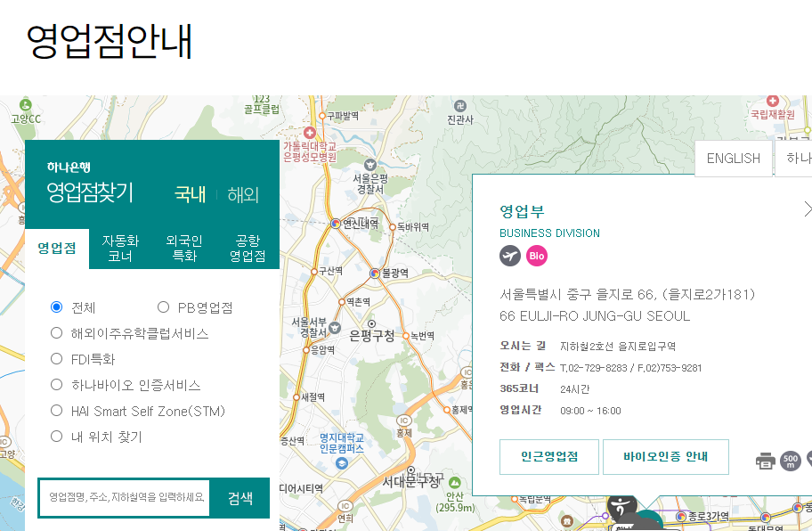Choose 해외이주유학클럽서비스 filter
Image resolution: width=812 pixels, height=531 pixels.
[56, 333]
